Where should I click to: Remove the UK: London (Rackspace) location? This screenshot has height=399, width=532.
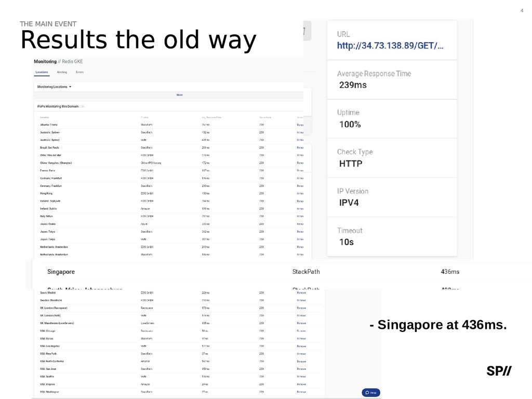tap(301, 308)
